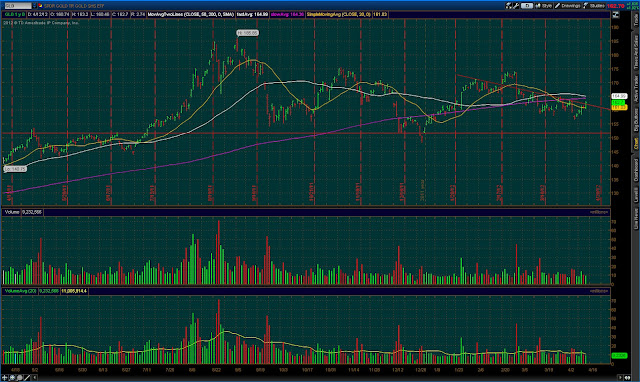Open the Dashboard sidebar tab

click(x=636, y=170)
